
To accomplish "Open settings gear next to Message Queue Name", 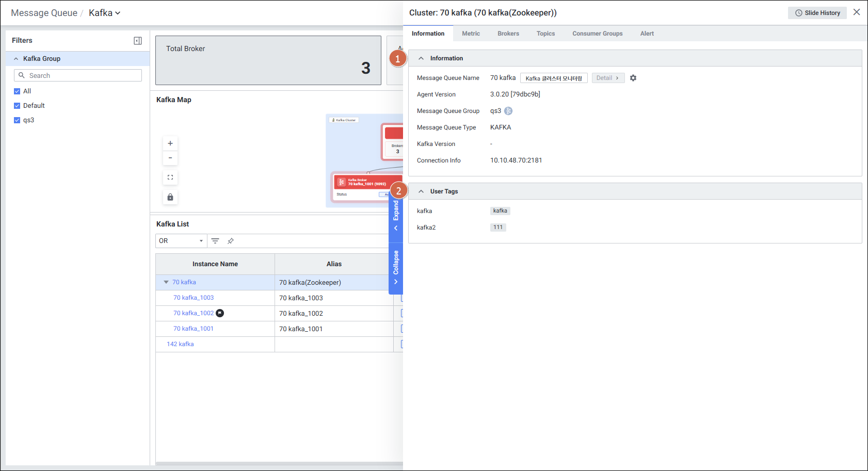I will (x=633, y=78).
